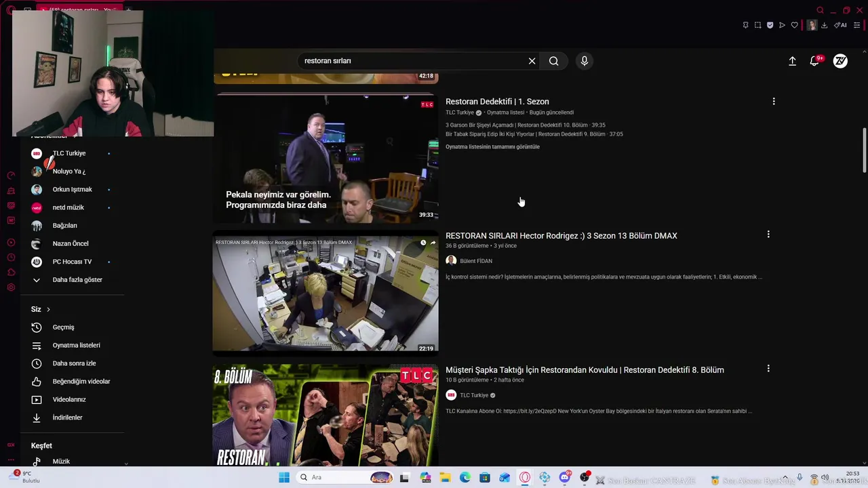Screen dimensions: 868x488
Task: Open the YouTube notifications bell
Action: point(815,61)
